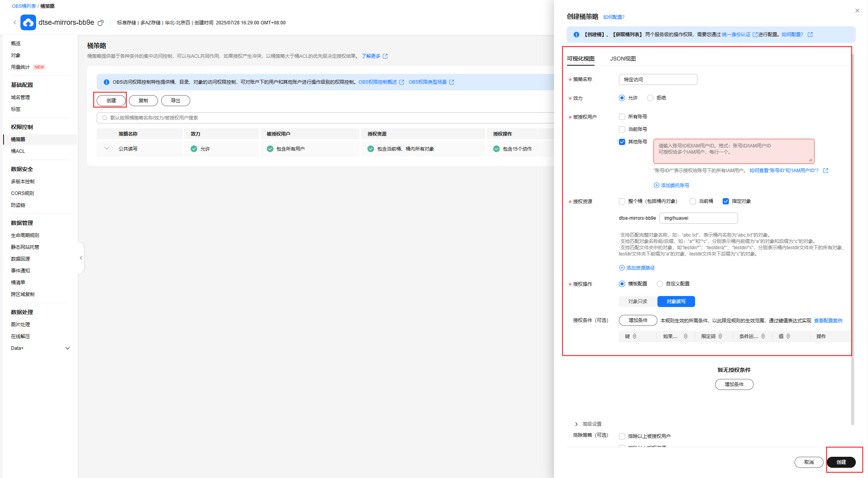The image size is (868, 478).
Task: Collapse the left sidebar with arrow handle
Action: [x=81, y=258]
